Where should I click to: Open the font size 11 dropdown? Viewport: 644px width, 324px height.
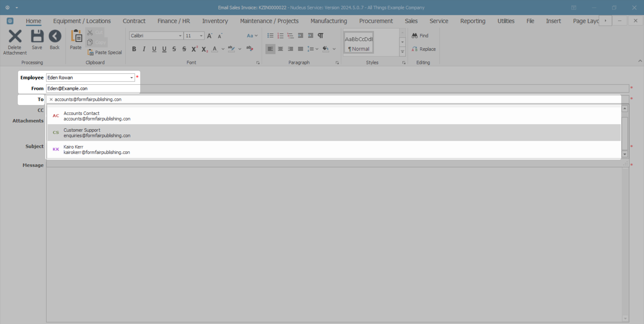tap(201, 36)
